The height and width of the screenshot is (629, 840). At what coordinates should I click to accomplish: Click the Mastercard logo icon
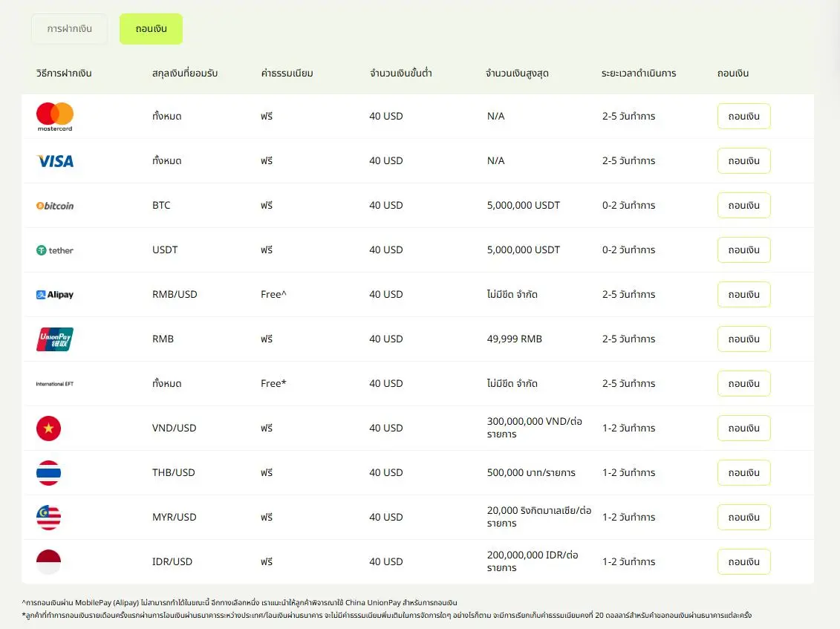pos(55,117)
